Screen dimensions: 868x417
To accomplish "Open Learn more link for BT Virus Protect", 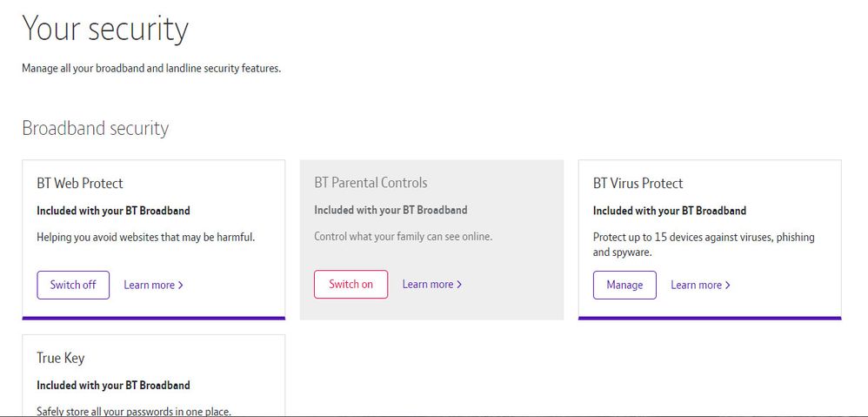I will click(x=696, y=285).
